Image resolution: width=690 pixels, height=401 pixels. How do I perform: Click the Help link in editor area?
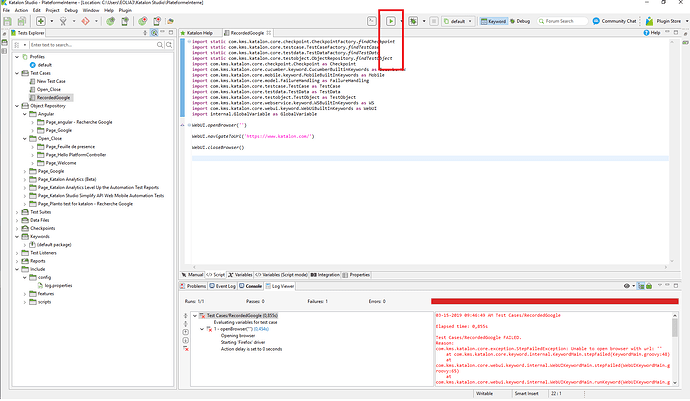pos(652,33)
